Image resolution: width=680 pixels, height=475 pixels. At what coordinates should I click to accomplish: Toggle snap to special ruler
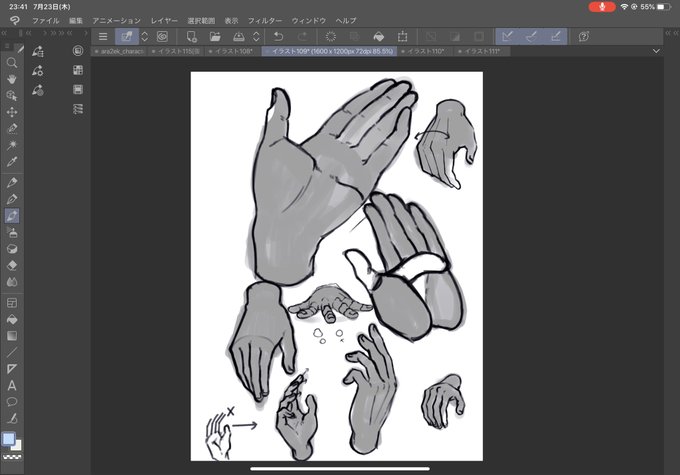click(531, 37)
